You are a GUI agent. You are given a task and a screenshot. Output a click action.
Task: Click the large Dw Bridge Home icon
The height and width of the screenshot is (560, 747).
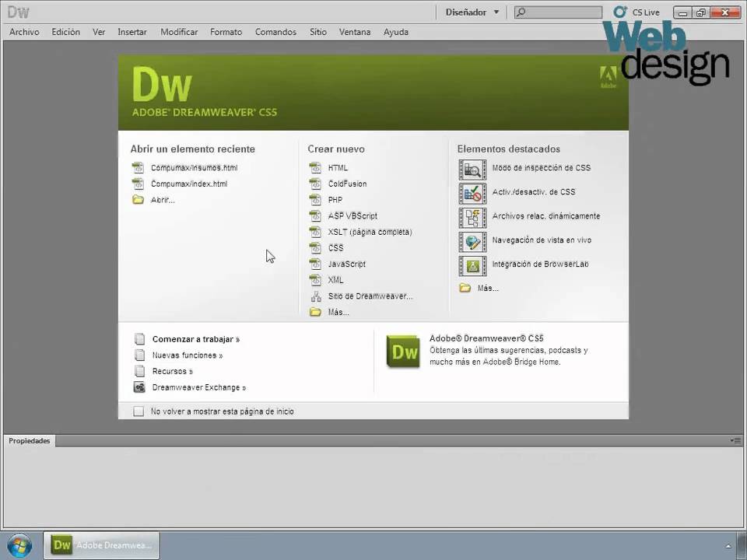pyautogui.click(x=403, y=352)
